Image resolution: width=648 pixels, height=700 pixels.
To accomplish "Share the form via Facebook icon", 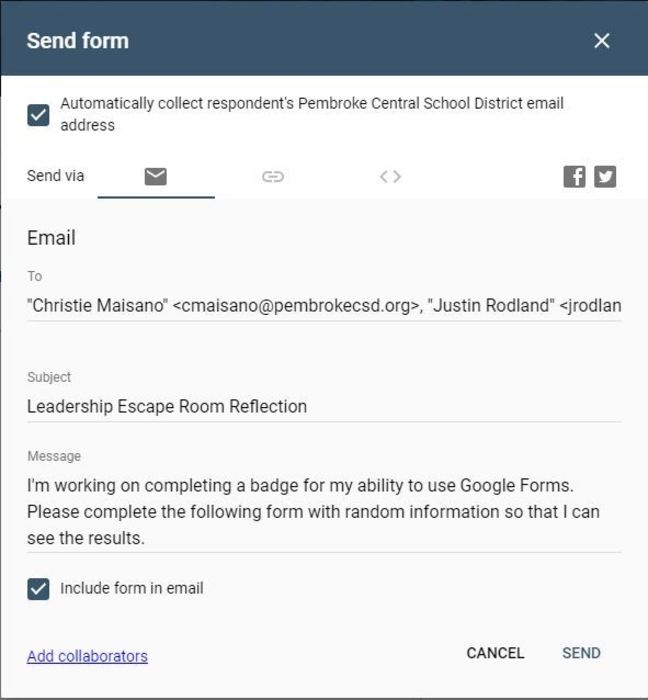I will pos(574,177).
